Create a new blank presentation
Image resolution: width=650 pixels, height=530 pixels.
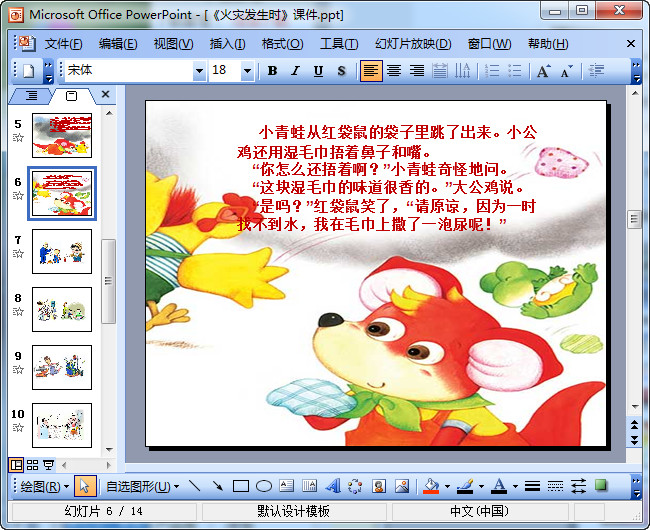click(x=28, y=71)
